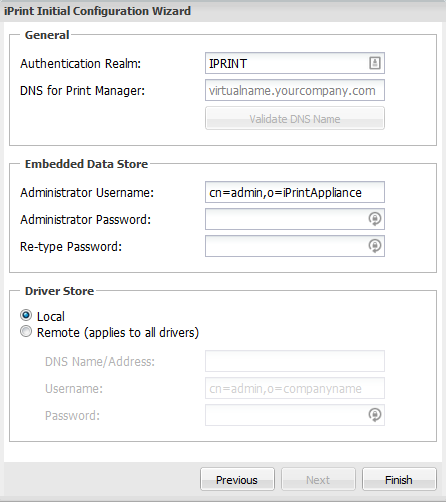Click the DNS Name/Address field under Driver Store

click(295, 361)
